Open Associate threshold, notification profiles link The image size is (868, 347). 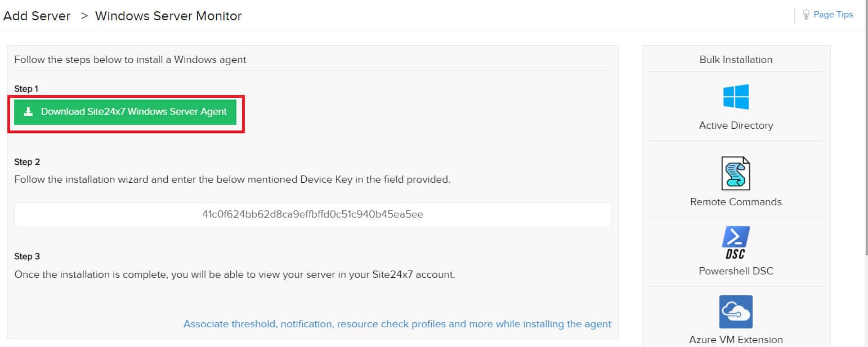point(397,324)
